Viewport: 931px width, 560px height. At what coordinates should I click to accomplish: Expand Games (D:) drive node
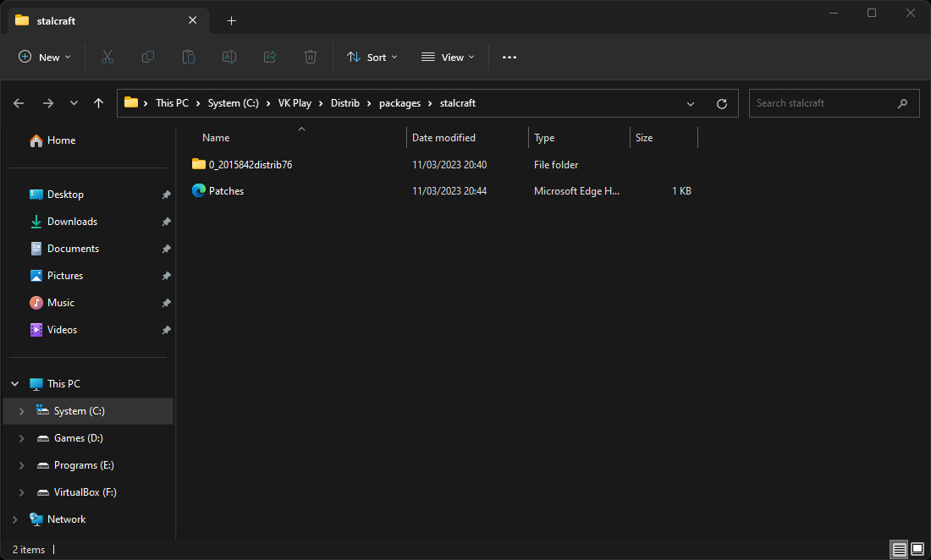click(x=21, y=438)
